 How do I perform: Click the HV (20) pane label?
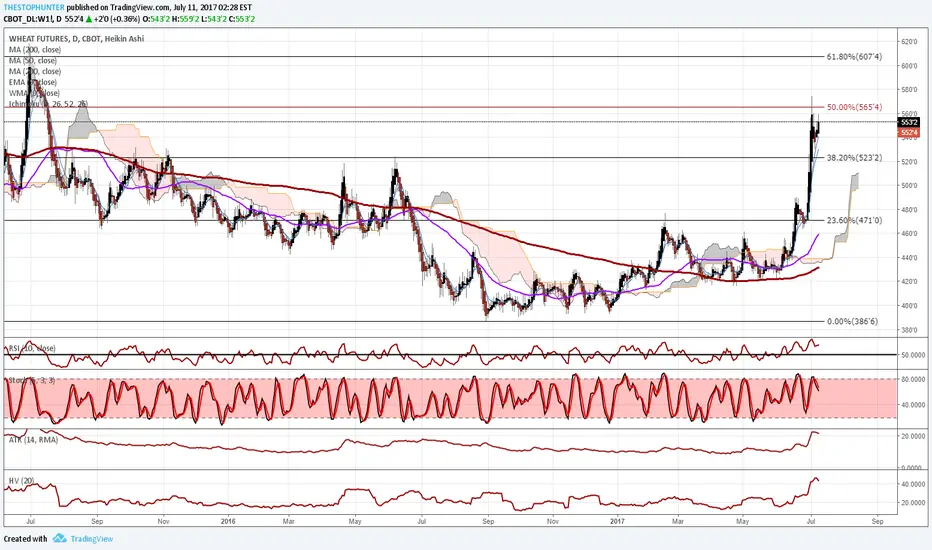21,480
